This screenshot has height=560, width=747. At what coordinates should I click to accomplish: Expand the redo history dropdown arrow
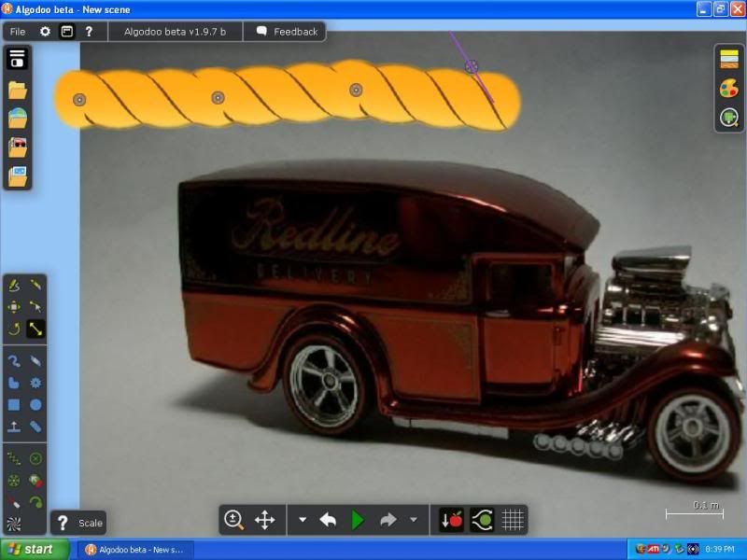tap(414, 520)
